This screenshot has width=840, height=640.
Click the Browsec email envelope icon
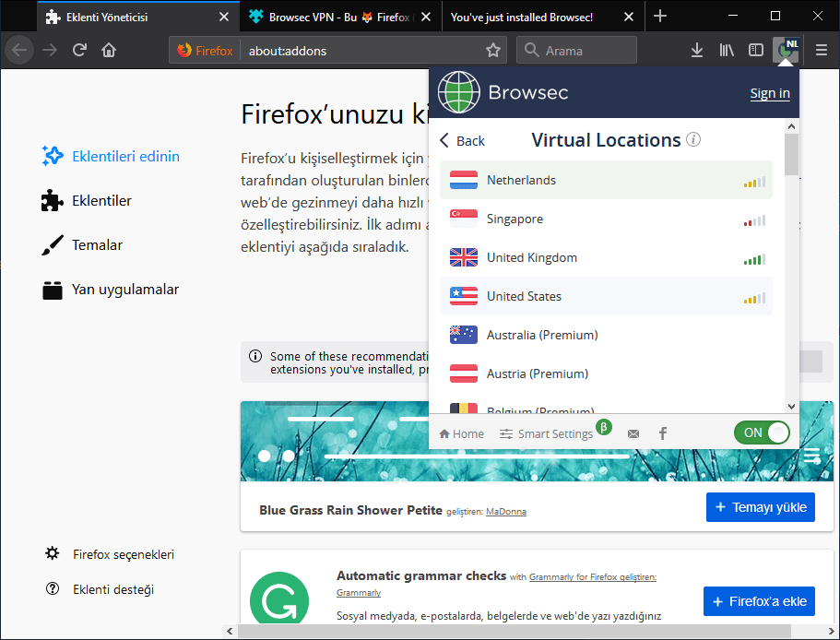coord(633,433)
